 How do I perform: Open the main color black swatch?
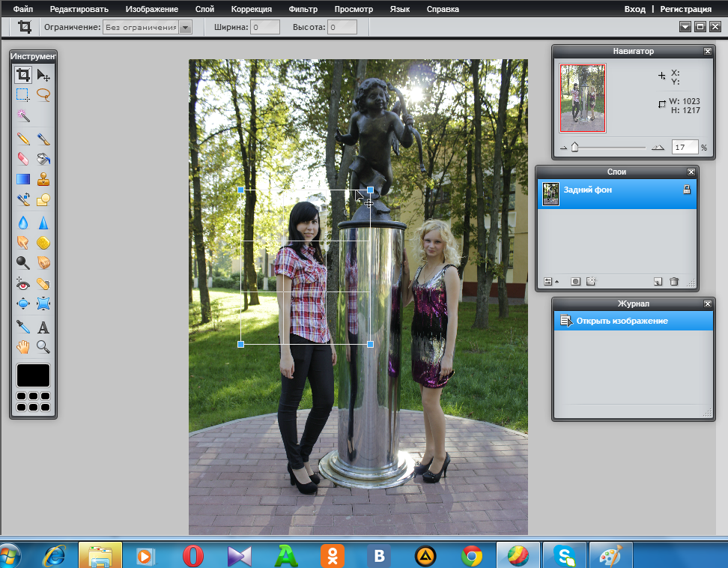[33, 375]
